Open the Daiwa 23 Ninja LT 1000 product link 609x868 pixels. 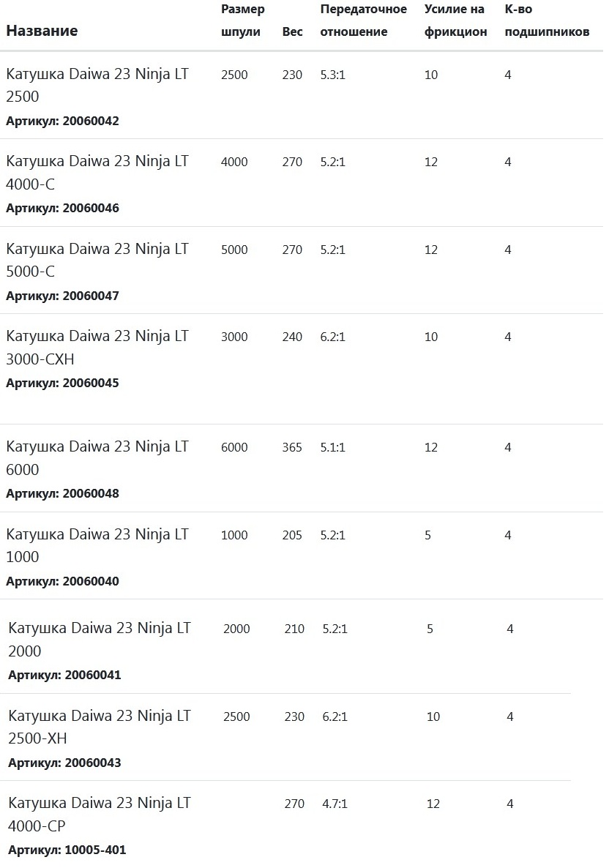tap(97, 545)
